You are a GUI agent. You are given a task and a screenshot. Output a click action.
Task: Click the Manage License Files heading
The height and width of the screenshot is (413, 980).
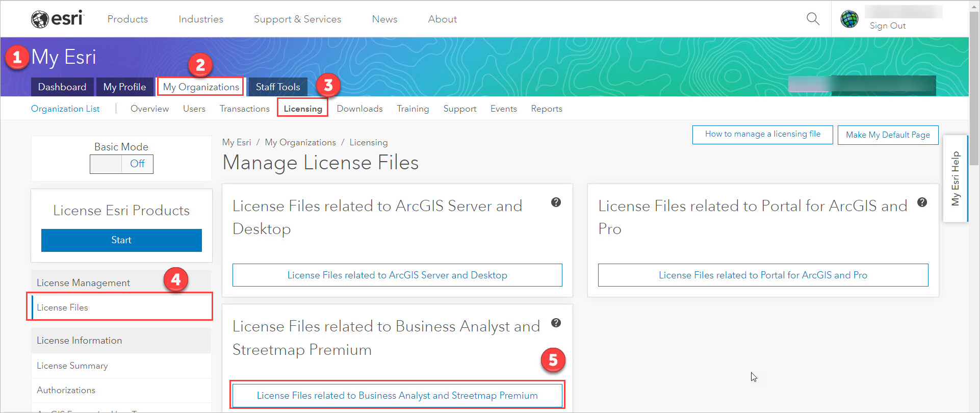click(x=321, y=163)
